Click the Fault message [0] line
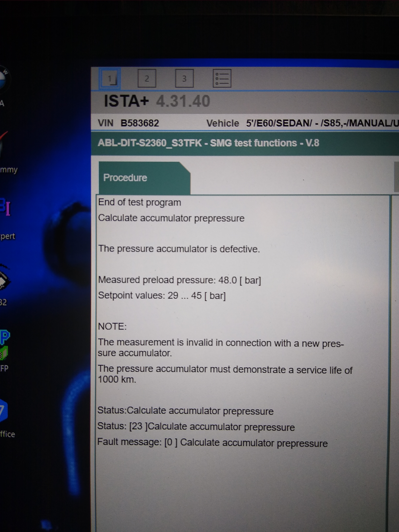399x532 pixels. coord(212,443)
